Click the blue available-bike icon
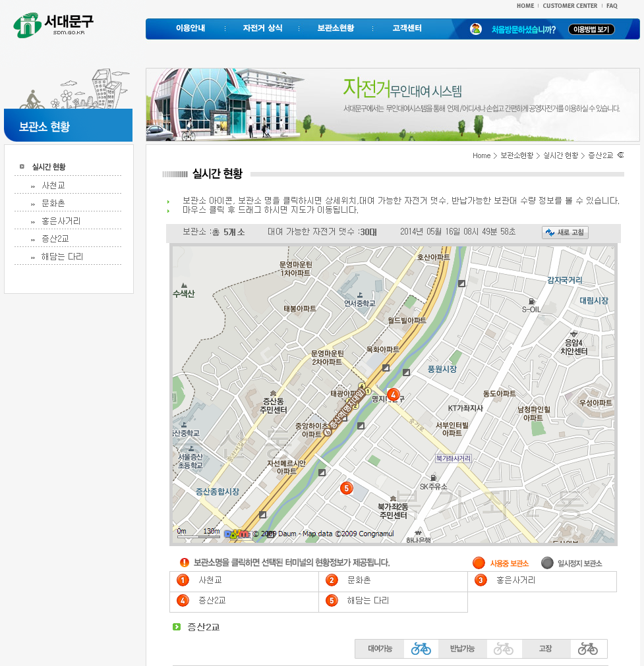Viewport: 644px width, 666px height. tap(421, 649)
